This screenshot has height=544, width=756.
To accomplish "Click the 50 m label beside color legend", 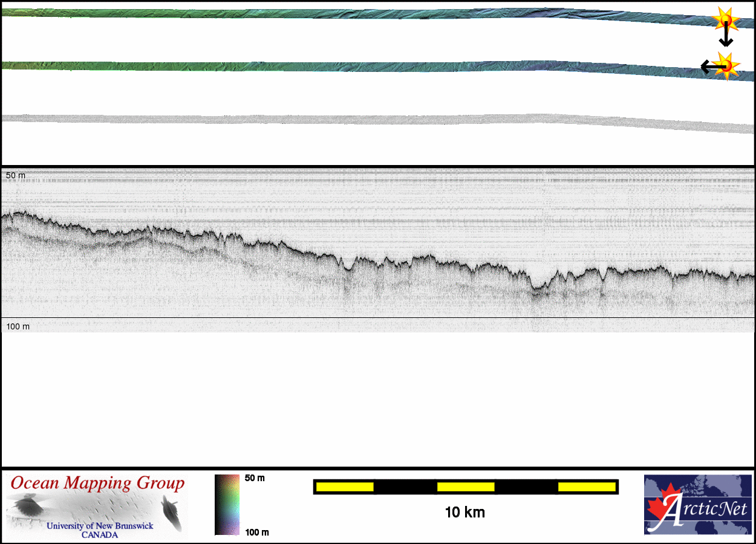I will pyautogui.click(x=255, y=478).
